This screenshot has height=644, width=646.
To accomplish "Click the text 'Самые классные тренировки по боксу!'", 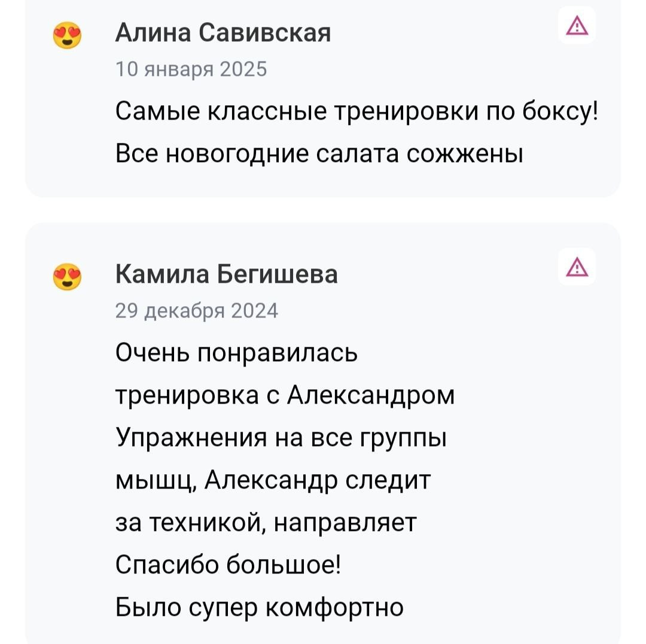I will pyautogui.click(x=357, y=111).
